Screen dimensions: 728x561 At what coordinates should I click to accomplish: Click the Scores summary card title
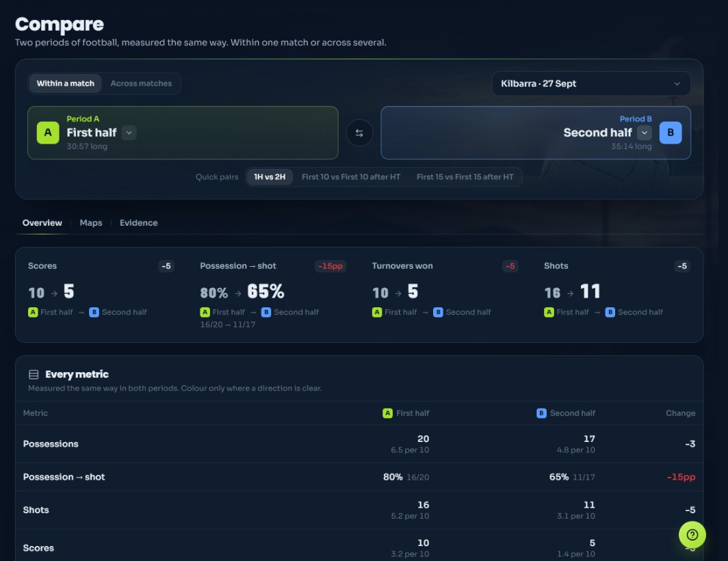click(42, 265)
